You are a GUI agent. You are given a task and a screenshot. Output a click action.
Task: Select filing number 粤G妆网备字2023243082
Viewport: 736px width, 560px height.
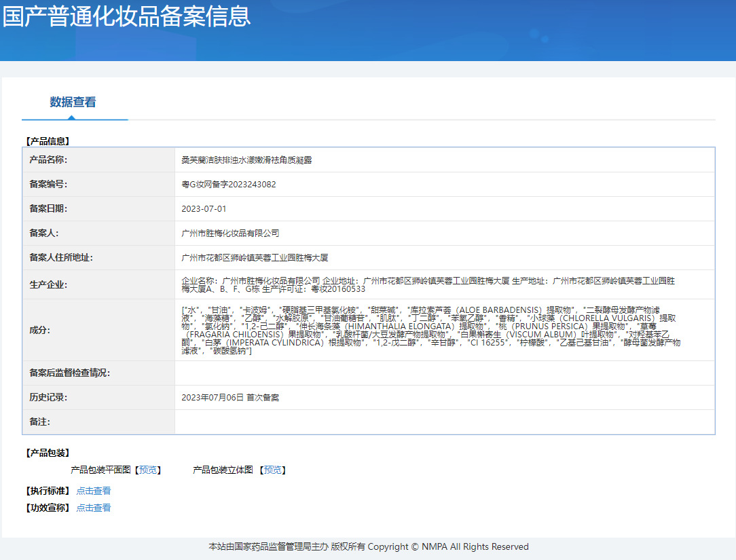click(229, 185)
